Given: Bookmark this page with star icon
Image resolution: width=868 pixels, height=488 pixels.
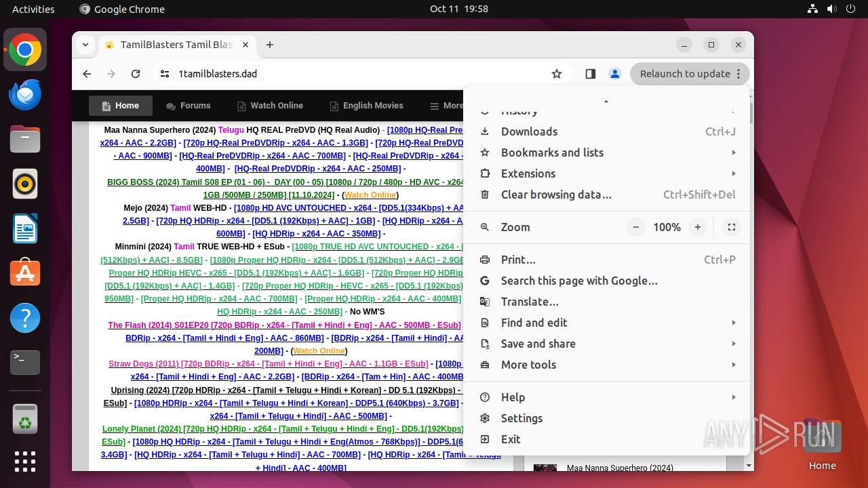Looking at the screenshot, I should 557,74.
